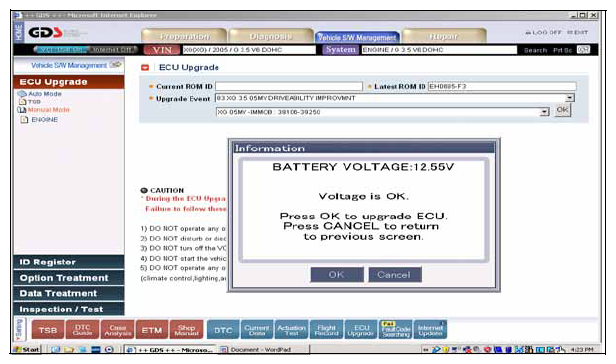
Task: Click the System ENGINE info field
Action: (x=439, y=50)
